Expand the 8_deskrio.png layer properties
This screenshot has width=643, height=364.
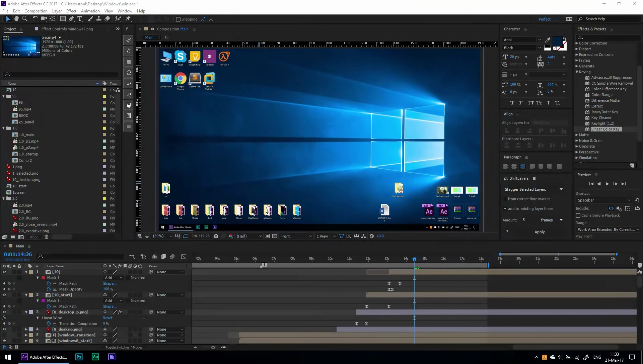coord(26,329)
